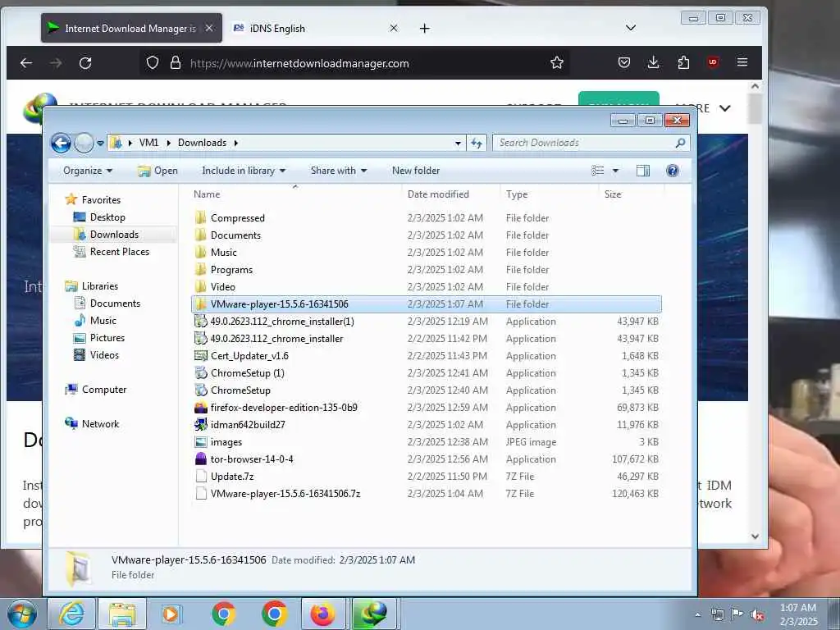Expand the Share with menu
This screenshot has height=630, width=840.
pyautogui.click(x=339, y=171)
